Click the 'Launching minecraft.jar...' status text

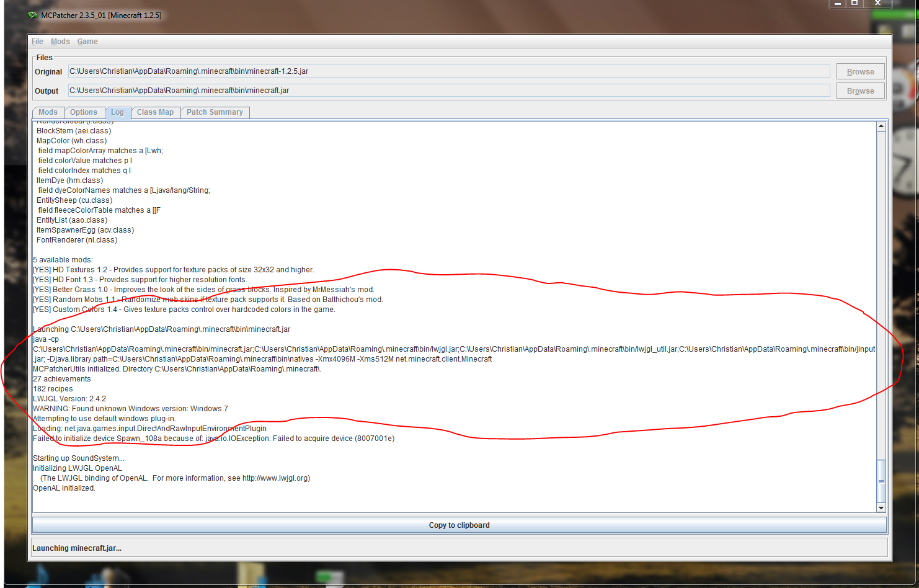[x=77, y=548]
